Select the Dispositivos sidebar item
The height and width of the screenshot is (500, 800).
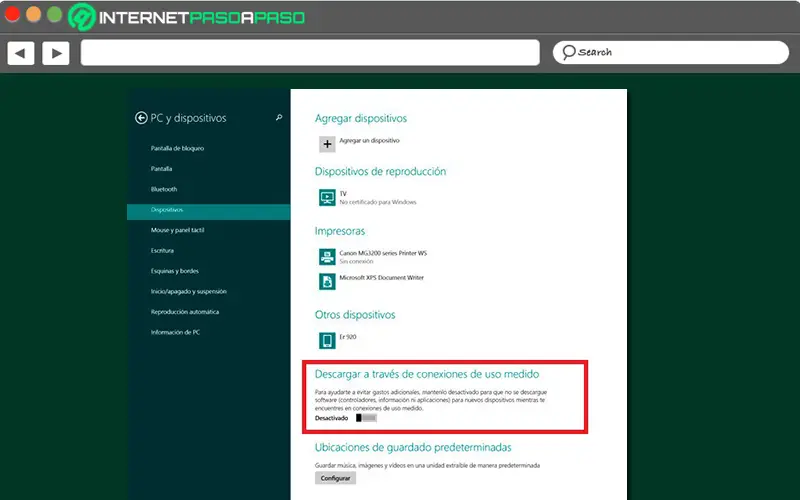click(x=209, y=212)
